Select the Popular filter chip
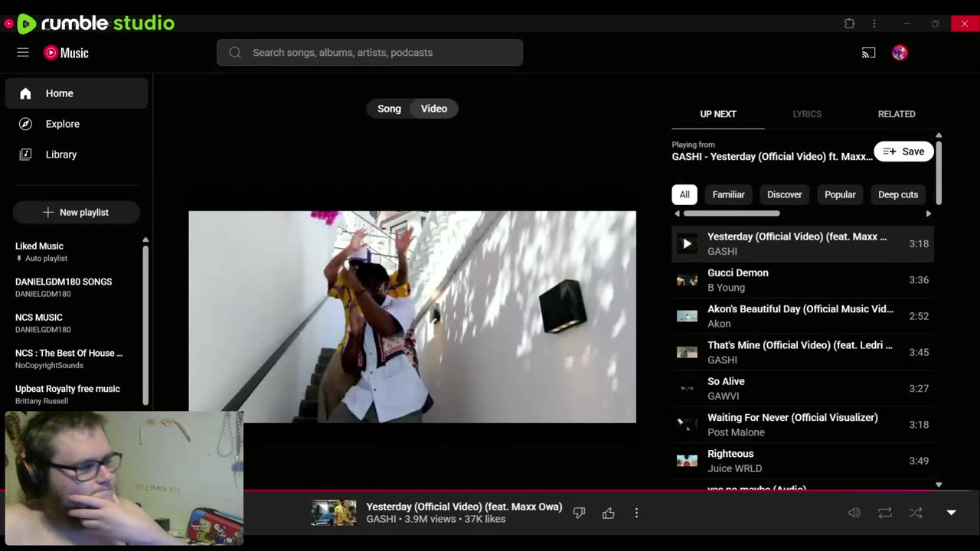This screenshot has width=980, height=551. click(x=840, y=194)
